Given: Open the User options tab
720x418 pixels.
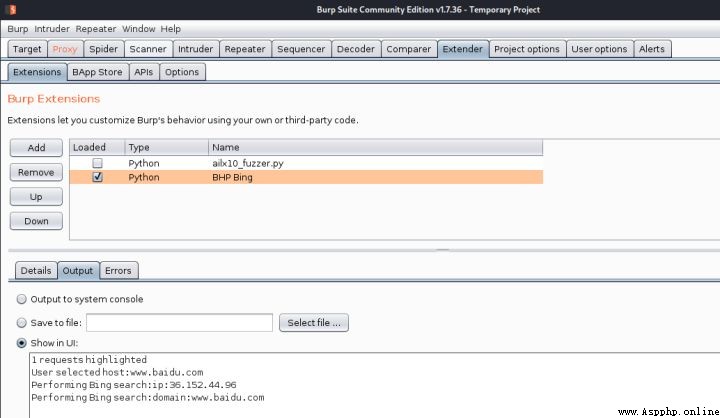Looking at the screenshot, I should tap(599, 49).
